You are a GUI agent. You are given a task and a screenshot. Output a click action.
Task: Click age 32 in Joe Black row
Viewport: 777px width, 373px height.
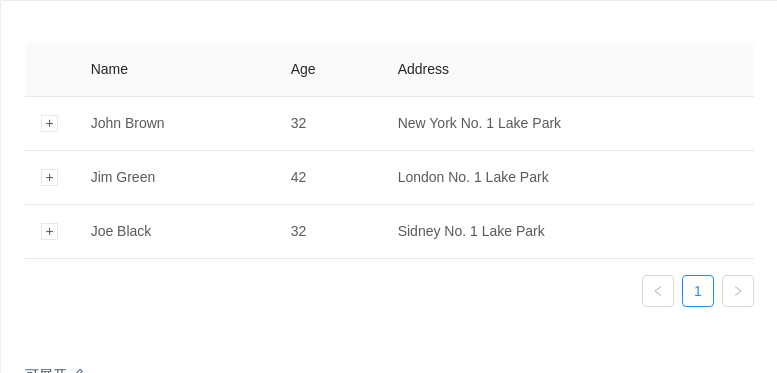(x=298, y=231)
